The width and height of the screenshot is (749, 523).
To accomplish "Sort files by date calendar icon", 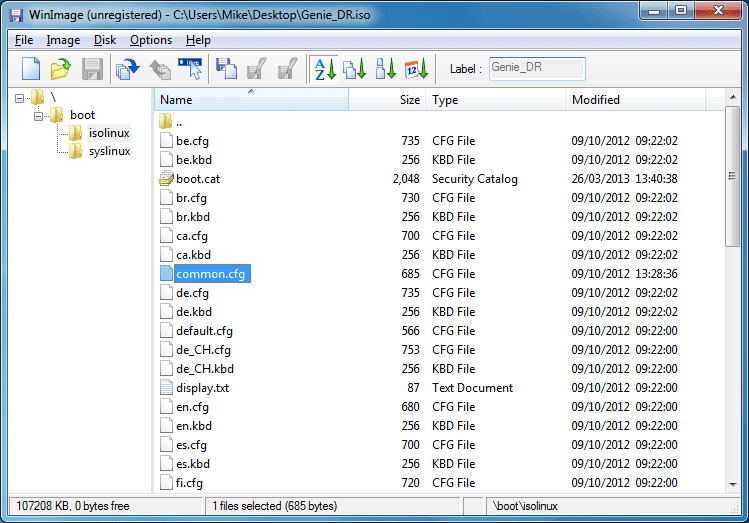I will click(x=416, y=69).
